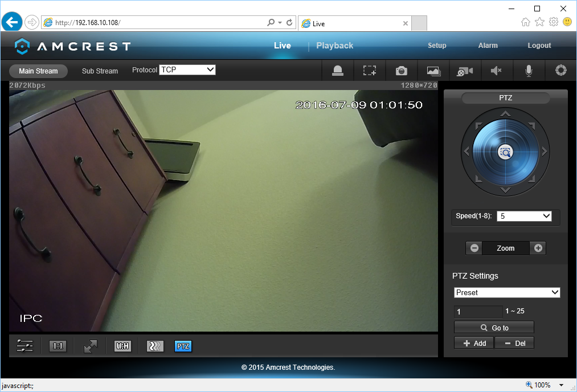Open the Setup menu
577x392 pixels.
(x=437, y=46)
